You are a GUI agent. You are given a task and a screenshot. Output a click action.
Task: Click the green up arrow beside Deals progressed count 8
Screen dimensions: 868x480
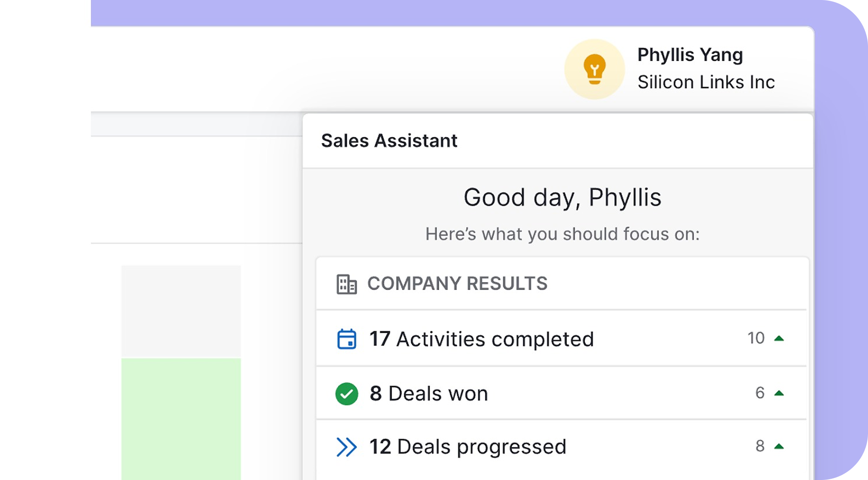pyautogui.click(x=779, y=446)
